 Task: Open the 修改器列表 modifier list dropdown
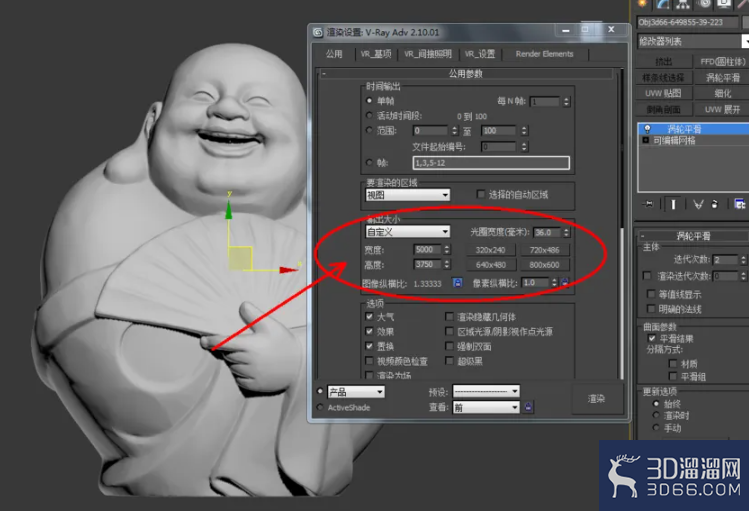tap(693, 42)
